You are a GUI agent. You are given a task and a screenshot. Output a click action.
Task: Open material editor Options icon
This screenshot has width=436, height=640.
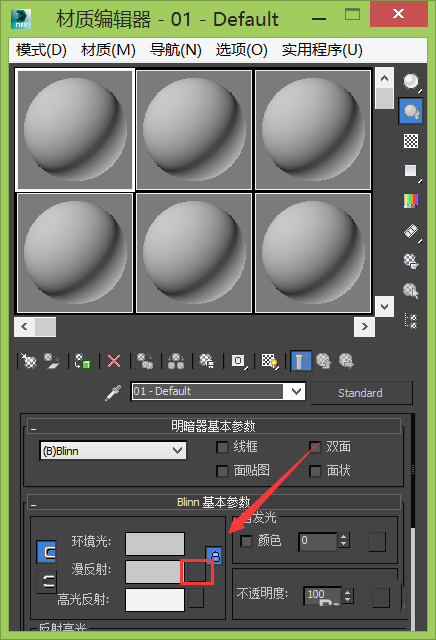411,261
